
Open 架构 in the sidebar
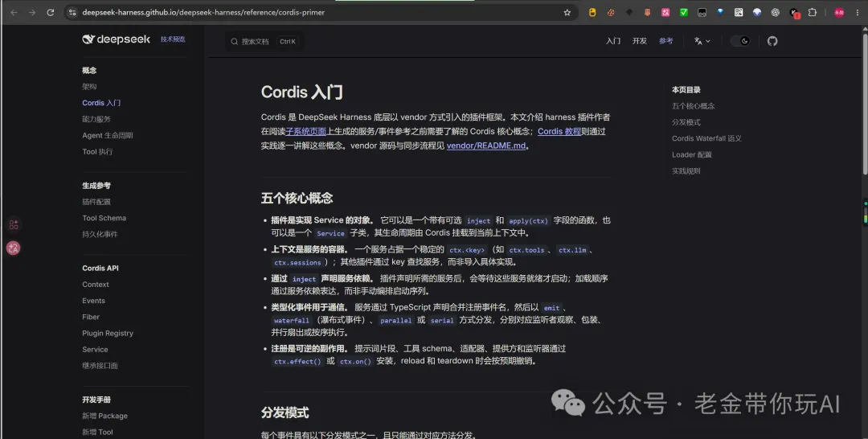[89, 86]
